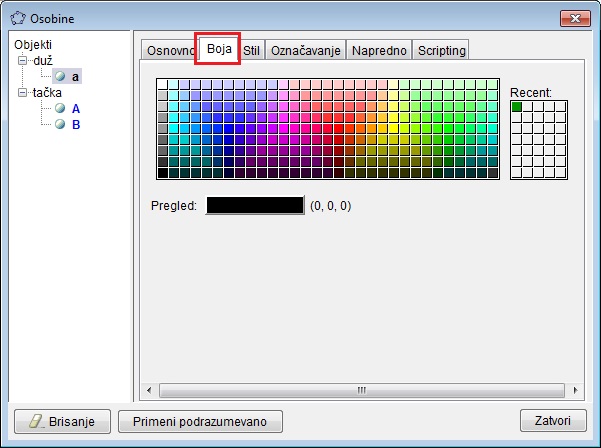This screenshot has height=448, width=601.
Task: Click the horizontal scrollbar thumb
Action: point(361,391)
